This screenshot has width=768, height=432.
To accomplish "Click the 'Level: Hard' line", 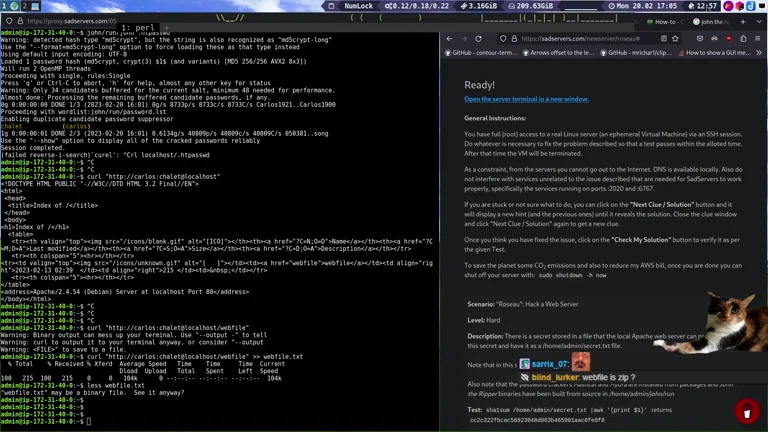I will [483, 320].
